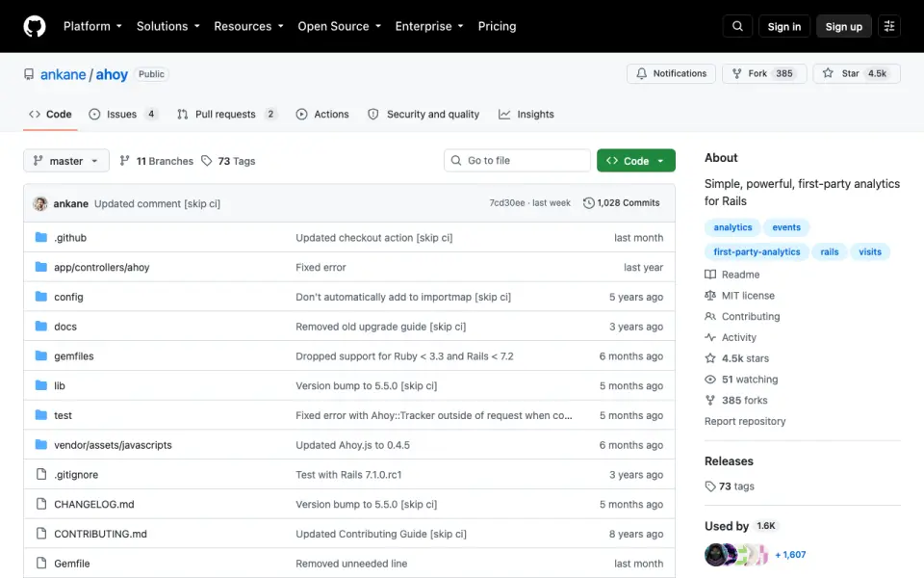
Task: Click the Notifications bell button
Action: 671,74
